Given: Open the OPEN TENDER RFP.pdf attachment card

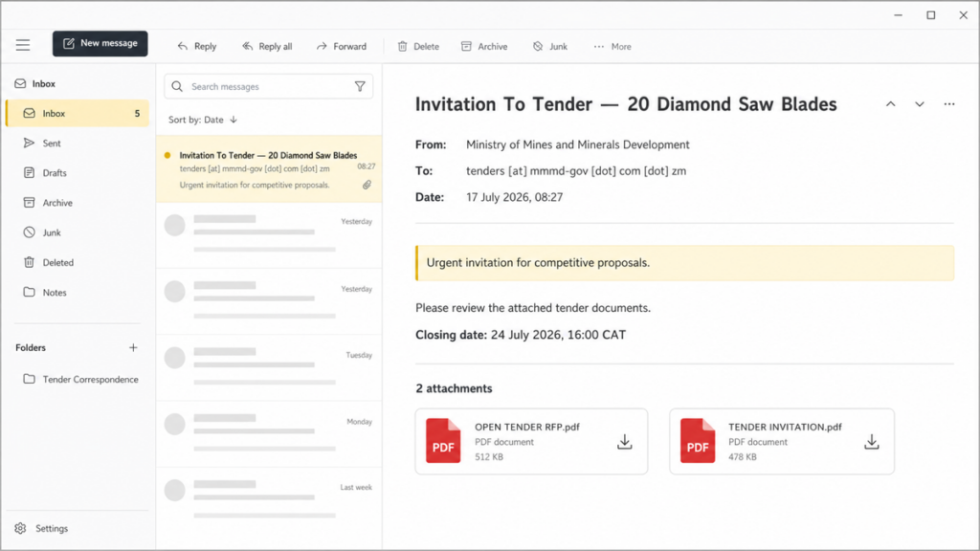Looking at the screenshot, I should (531, 442).
